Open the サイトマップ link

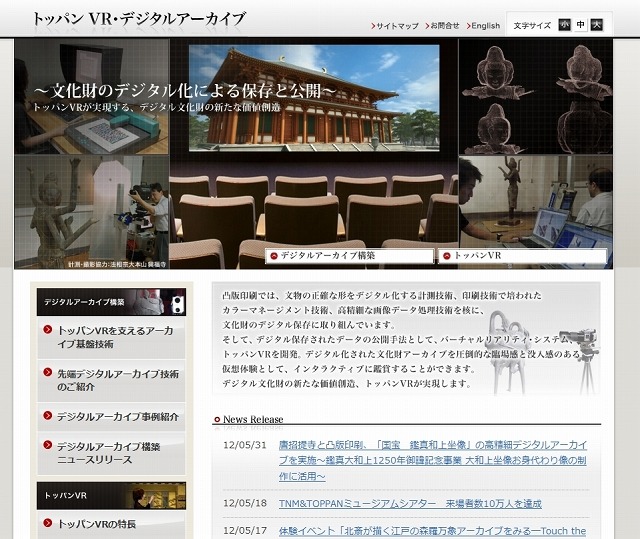point(397,26)
